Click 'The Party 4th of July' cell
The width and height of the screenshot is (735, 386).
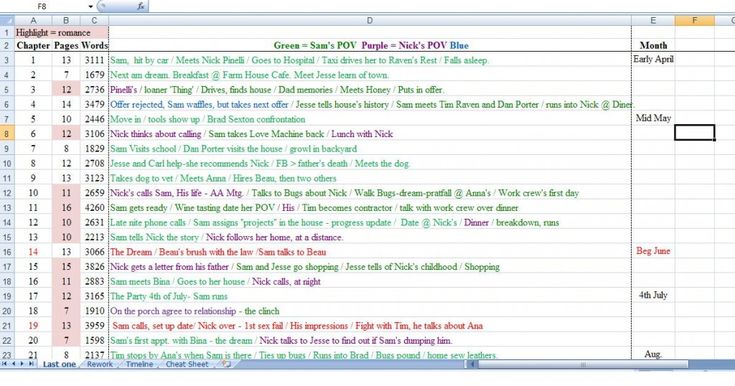coord(370,296)
